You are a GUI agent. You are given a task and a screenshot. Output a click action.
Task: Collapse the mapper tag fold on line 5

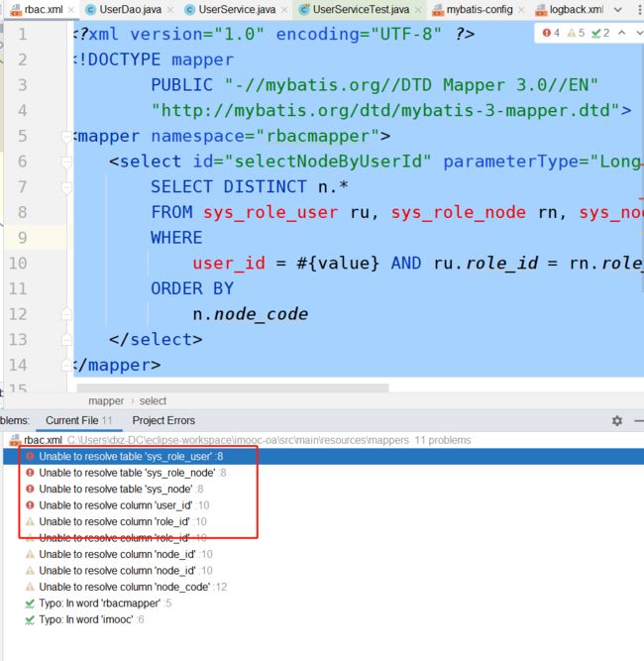click(66, 136)
